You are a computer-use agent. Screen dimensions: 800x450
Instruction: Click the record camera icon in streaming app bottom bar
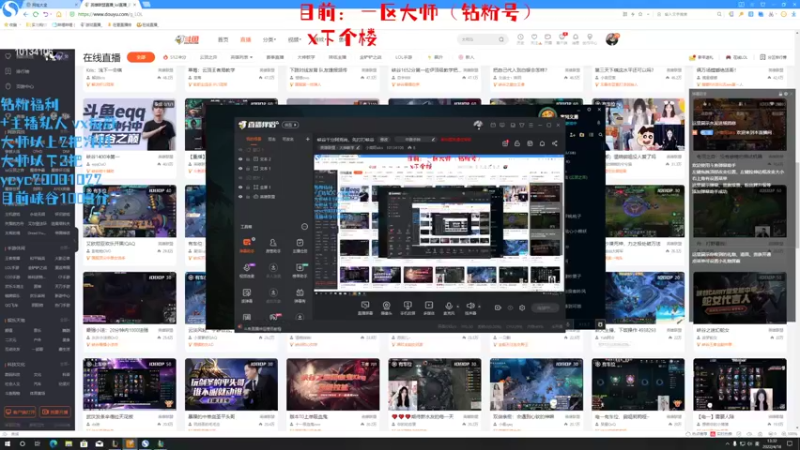pos(498,308)
